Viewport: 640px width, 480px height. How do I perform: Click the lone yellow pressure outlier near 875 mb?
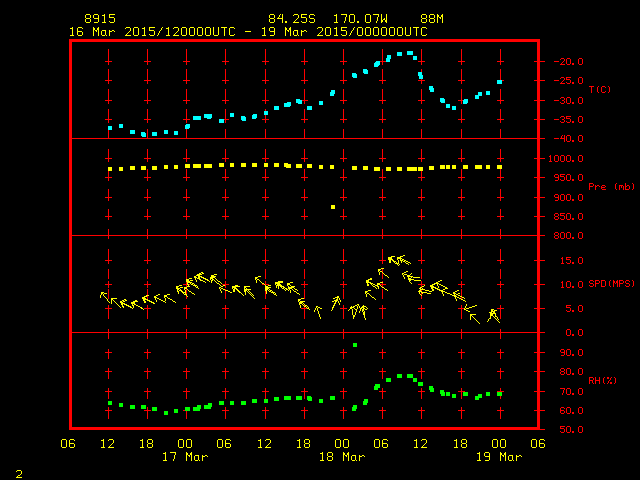point(333,207)
